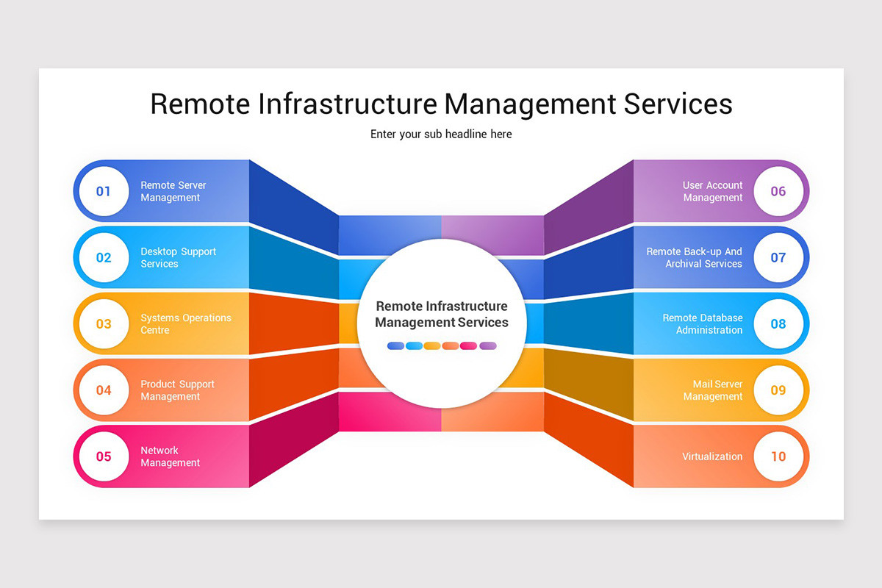The width and height of the screenshot is (882, 588).
Task: Click the number 06 circle badge
Action: pos(779,191)
